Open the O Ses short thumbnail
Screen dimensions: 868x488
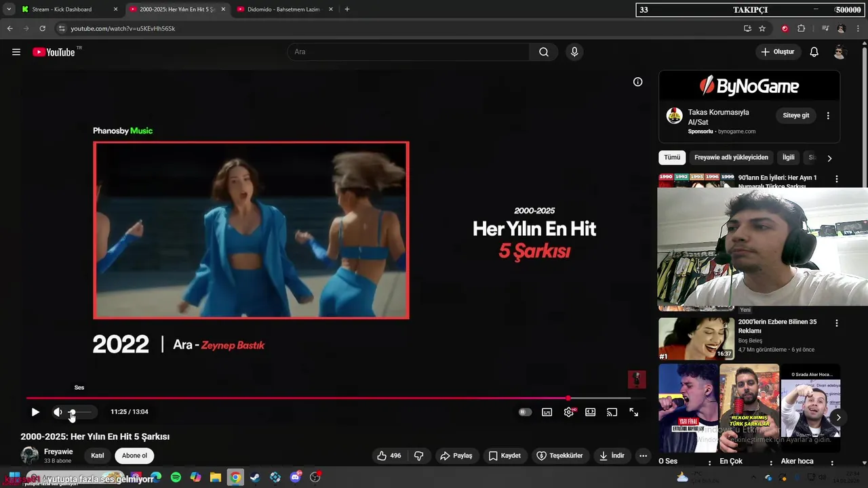click(688, 408)
